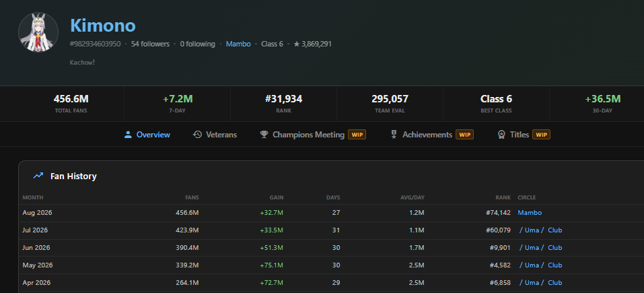Click the Overview person icon
Viewport: 644px width, 293px height.
tap(128, 135)
